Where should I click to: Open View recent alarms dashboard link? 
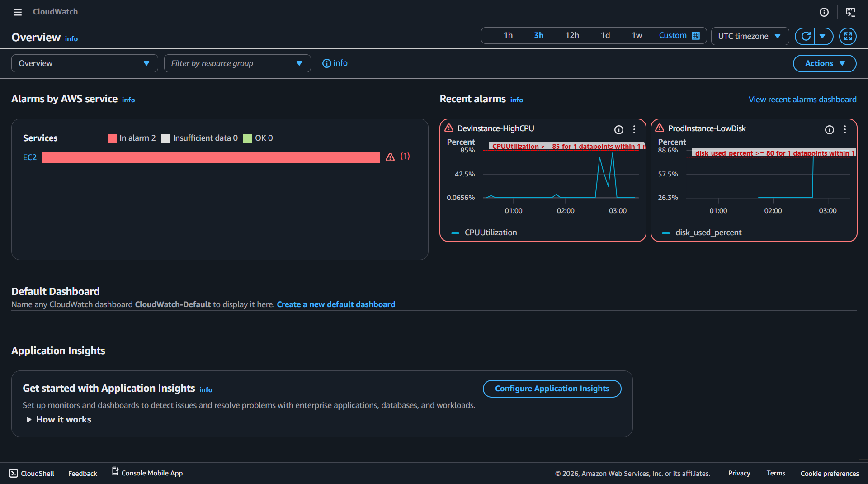pyautogui.click(x=802, y=100)
